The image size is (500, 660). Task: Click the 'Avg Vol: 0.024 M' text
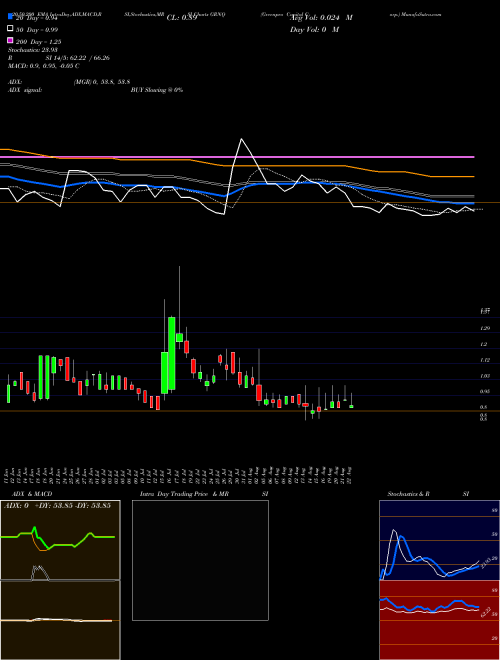coord(321,18)
